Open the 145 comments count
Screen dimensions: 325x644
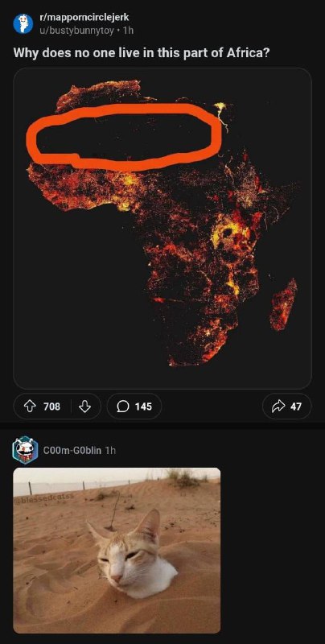(143, 407)
